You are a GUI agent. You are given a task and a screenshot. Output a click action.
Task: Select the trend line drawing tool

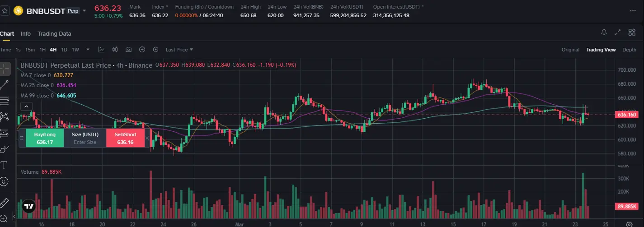5,84
